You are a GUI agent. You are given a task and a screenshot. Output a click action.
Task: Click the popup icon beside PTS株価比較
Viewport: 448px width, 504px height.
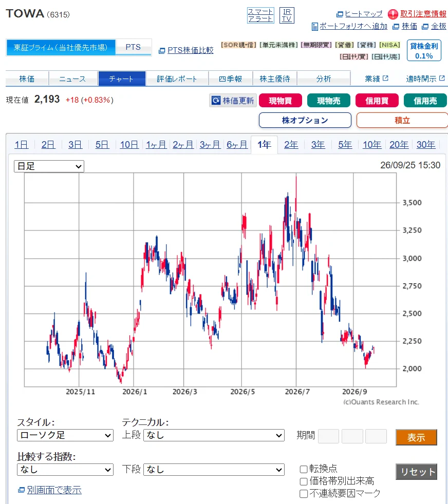tap(162, 50)
